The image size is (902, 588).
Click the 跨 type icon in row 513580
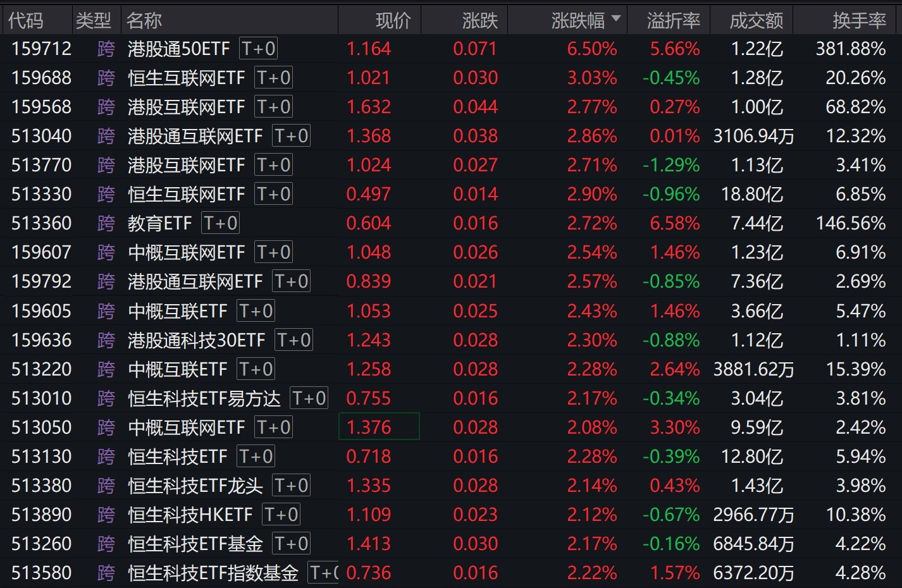pos(106,573)
